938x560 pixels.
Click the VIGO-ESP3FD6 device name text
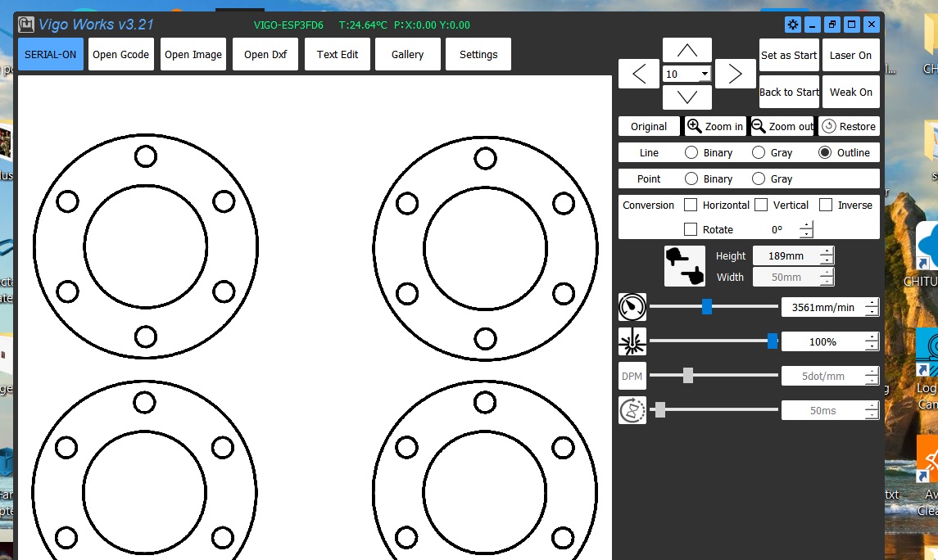[x=288, y=25]
